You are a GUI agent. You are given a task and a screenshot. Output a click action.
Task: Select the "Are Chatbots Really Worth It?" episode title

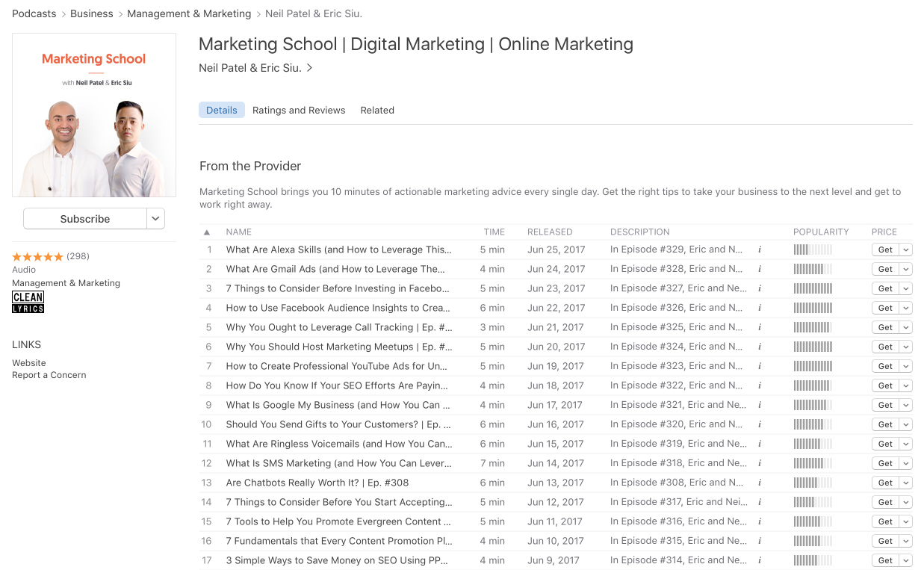click(x=317, y=483)
